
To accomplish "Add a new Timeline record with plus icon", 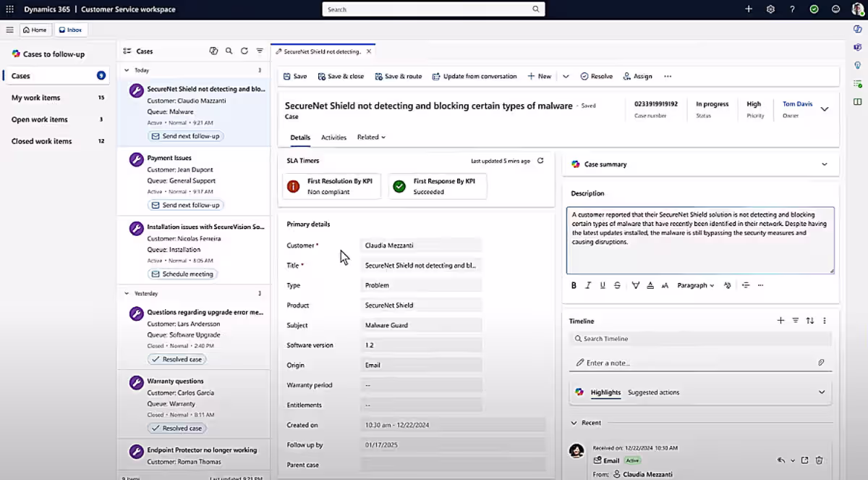I will pos(780,321).
